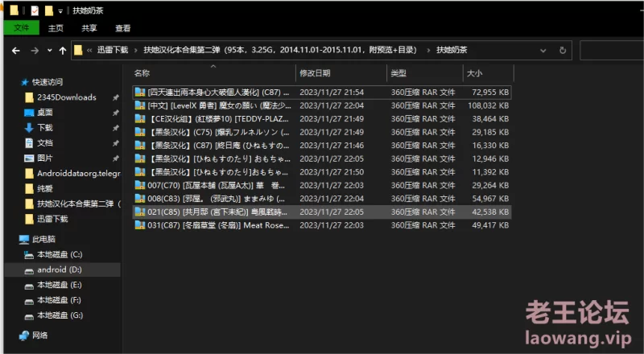
Task: Open 扶她汉化本合集第二弹 folder in sidebar
Action: point(78,204)
